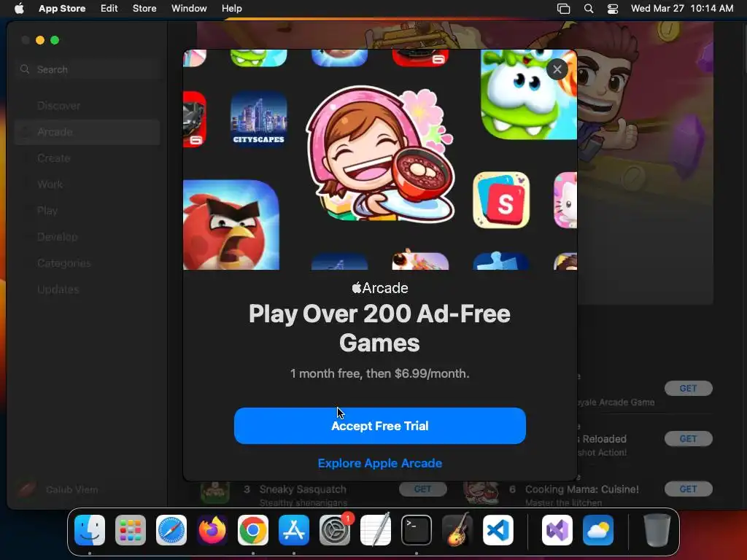Open Terminal from the Dock

(x=417, y=530)
